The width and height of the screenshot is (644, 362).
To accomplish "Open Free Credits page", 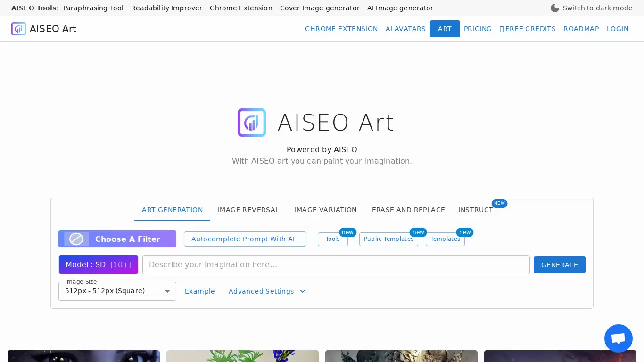I will (528, 29).
